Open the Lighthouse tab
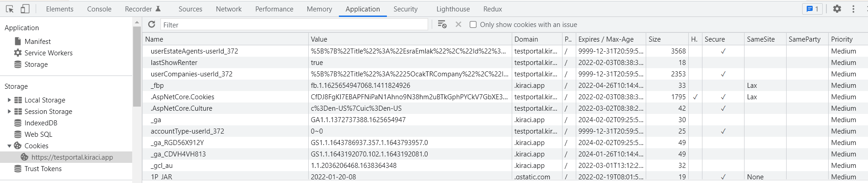 [453, 9]
